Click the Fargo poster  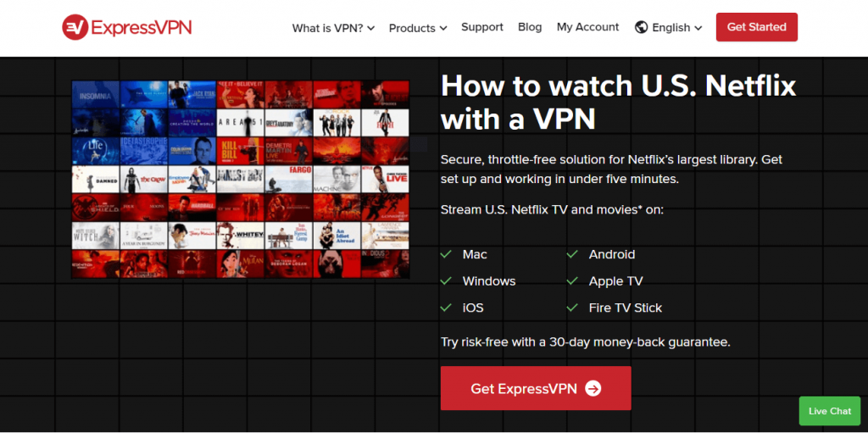pyautogui.click(x=288, y=179)
